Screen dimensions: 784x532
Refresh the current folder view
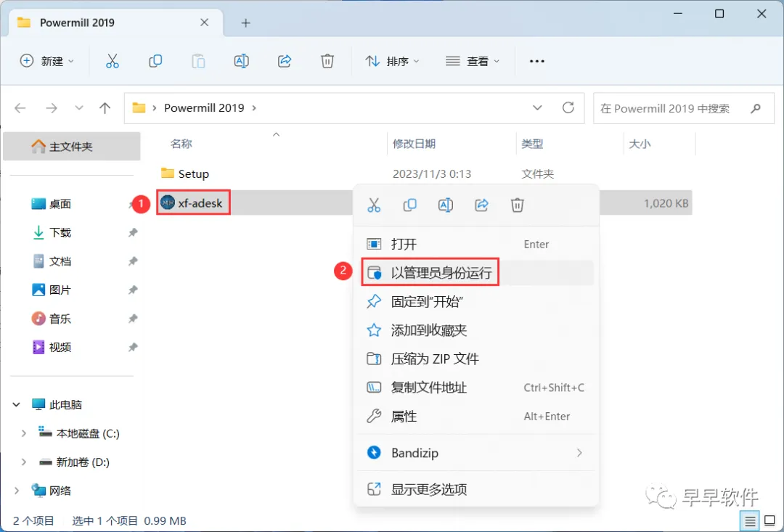point(568,107)
